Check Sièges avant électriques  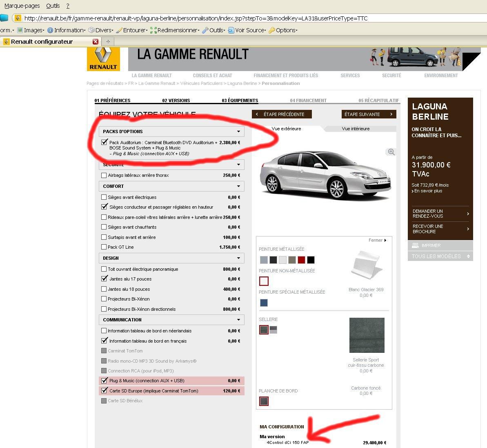click(x=104, y=197)
